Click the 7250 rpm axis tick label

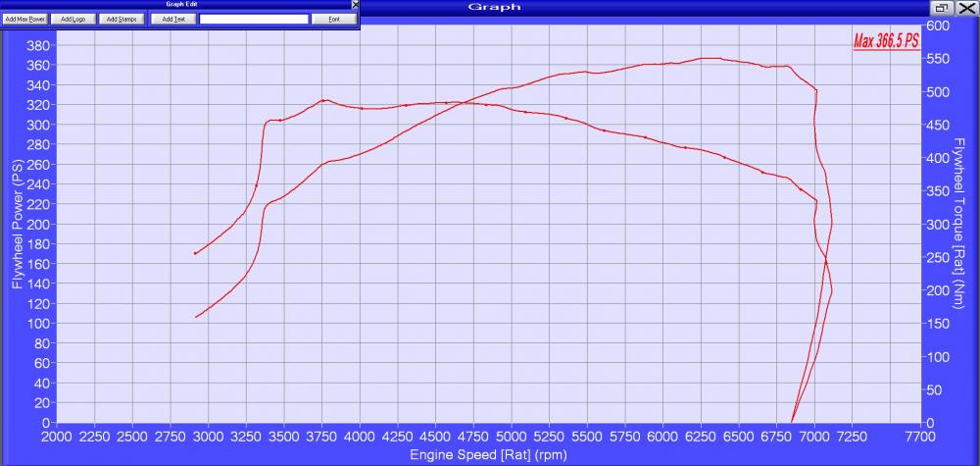853,436
